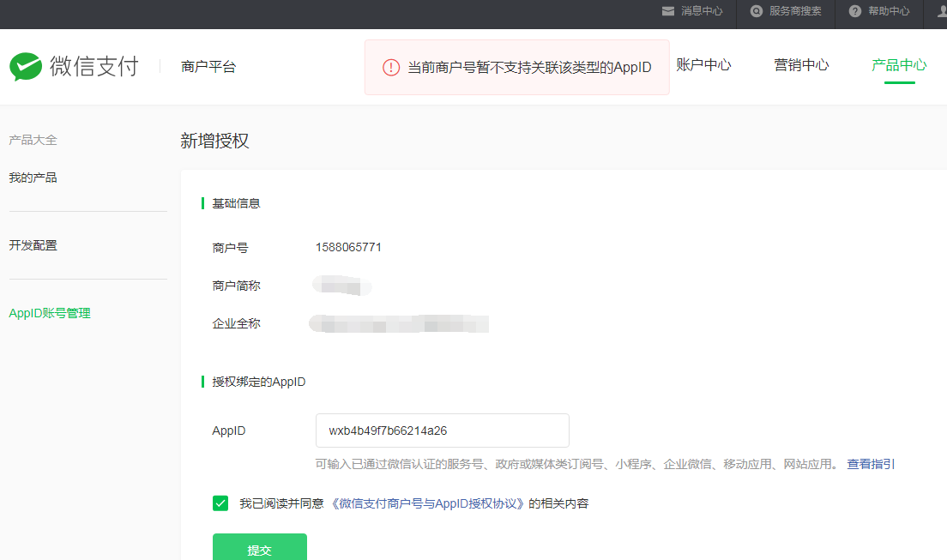Image resolution: width=947 pixels, height=560 pixels.
Task: Open 我的产品 in the sidebar
Action: pos(33,178)
